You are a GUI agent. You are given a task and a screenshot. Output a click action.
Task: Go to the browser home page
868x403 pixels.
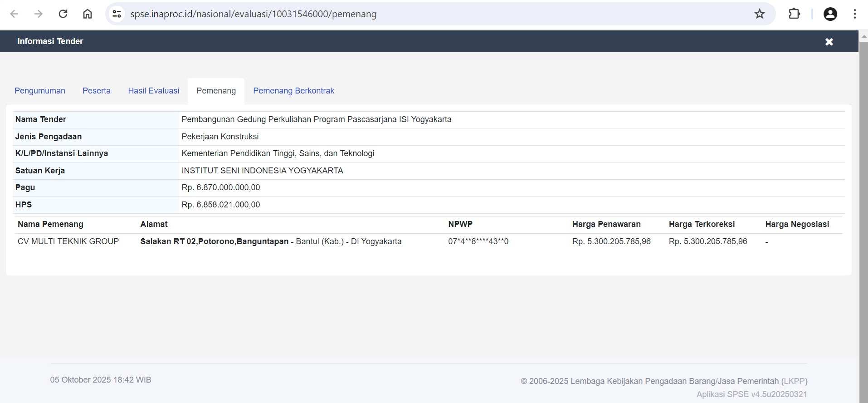pos(88,14)
